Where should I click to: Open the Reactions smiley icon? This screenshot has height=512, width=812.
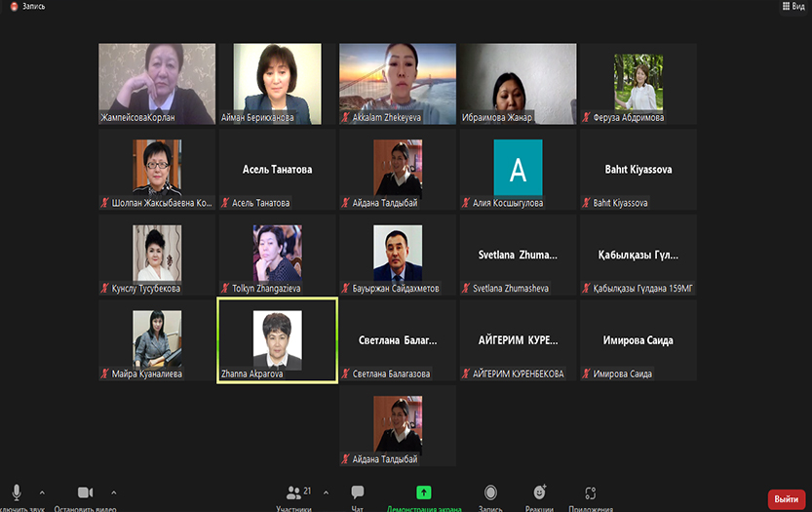coord(539,492)
